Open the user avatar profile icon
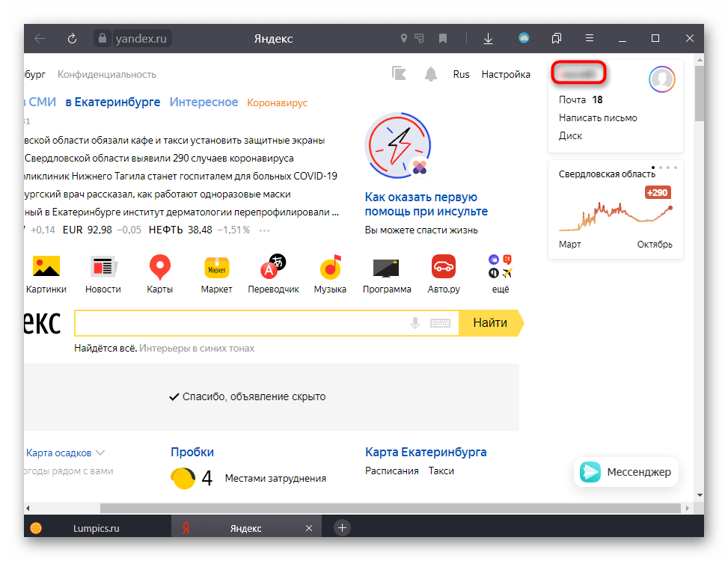 (661, 79)
